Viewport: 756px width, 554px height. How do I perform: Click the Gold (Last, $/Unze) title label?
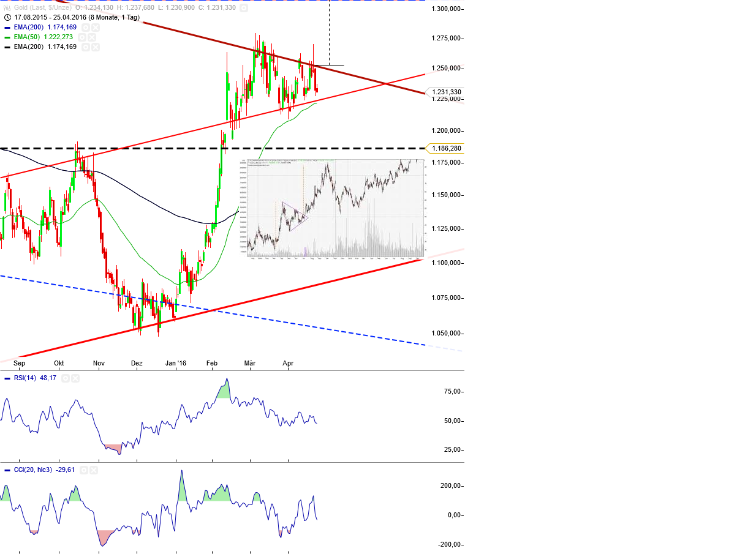[x=43, y=8]
